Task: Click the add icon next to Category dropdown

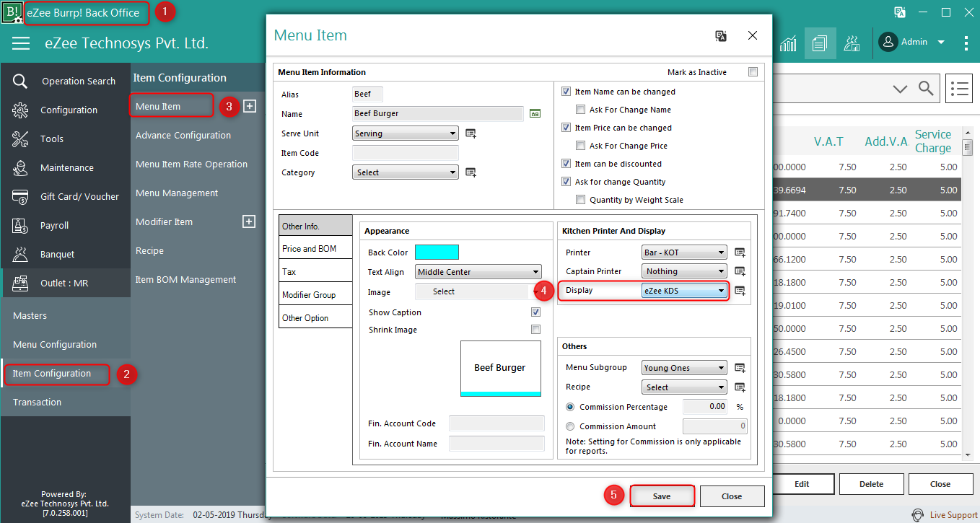Action: pyautogui.click(x=471, y=172)
